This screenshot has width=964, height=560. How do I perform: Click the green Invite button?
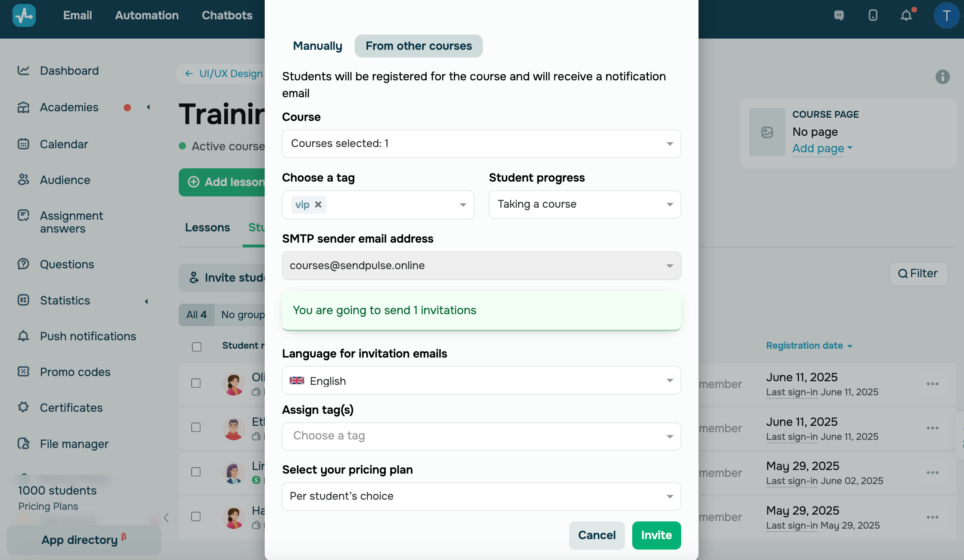[x=656, y=535]
